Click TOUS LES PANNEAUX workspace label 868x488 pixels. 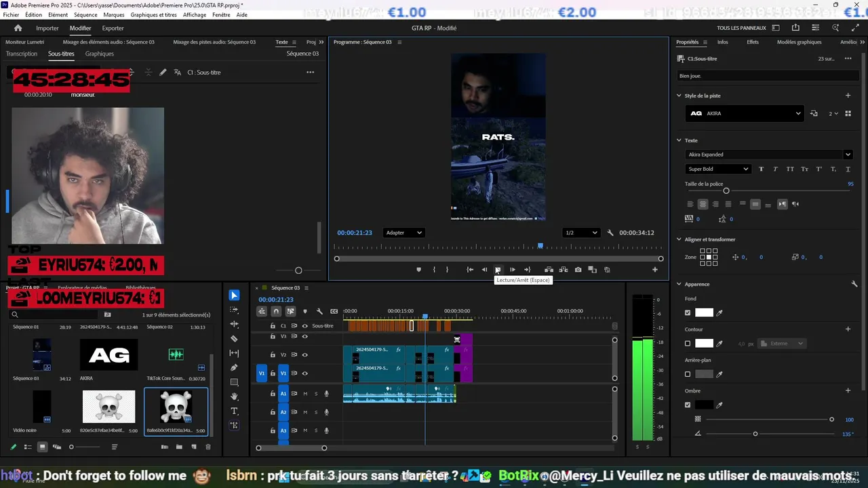click(x=741, y=28)
